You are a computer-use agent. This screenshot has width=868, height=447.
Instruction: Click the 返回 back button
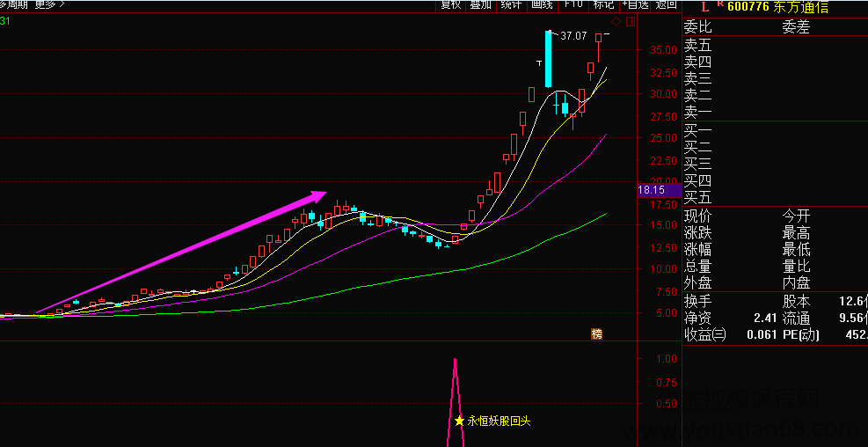[x=667, y=4]
